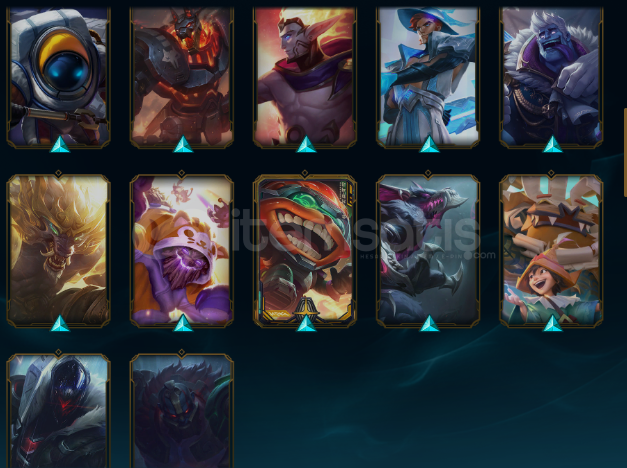
Task: Click blue gem under frosty purple giant card
Action: point(553,144)
